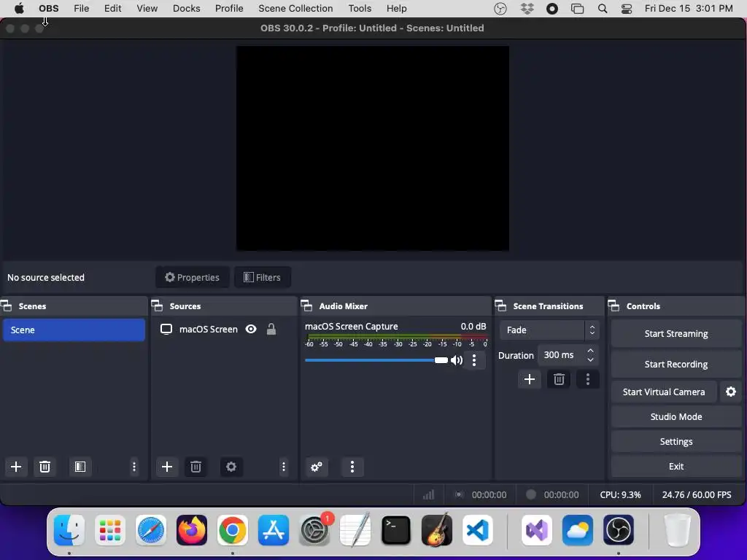
Task: Open Sources panel three-dot menu
Action: coord(284,467)
